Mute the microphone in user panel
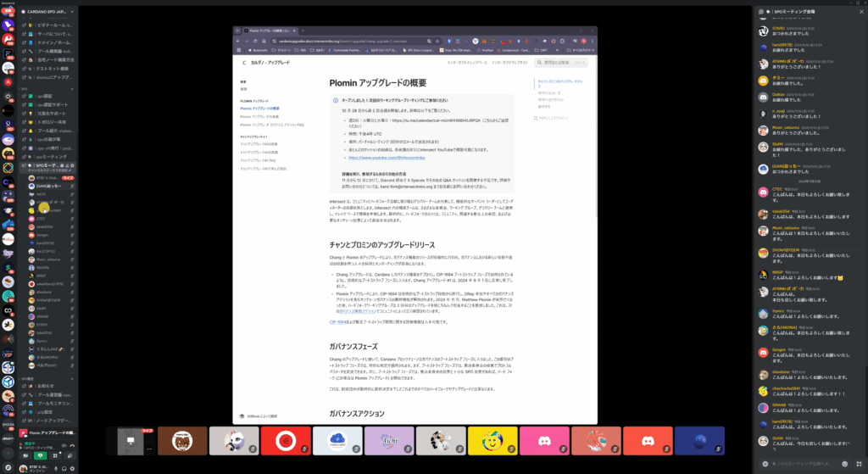 tap(56, 468)
